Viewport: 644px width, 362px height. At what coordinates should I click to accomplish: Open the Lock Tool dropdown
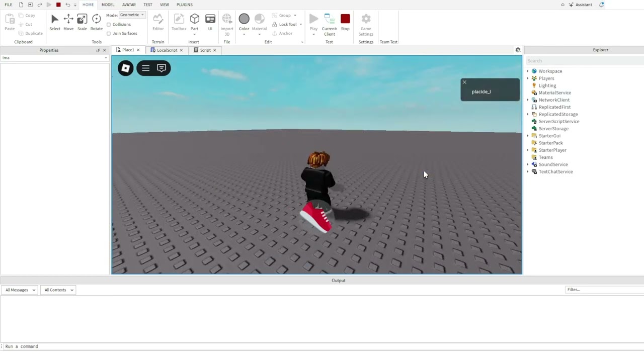[301, 25]
